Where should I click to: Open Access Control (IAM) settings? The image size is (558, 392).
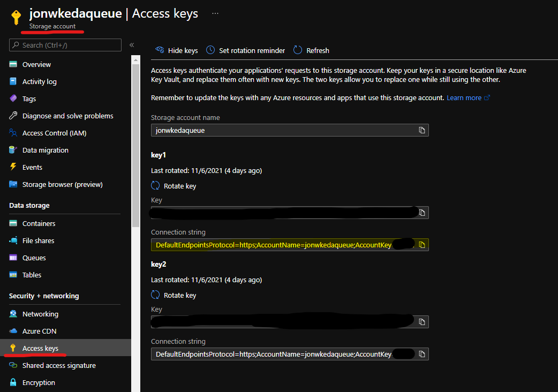55,132
